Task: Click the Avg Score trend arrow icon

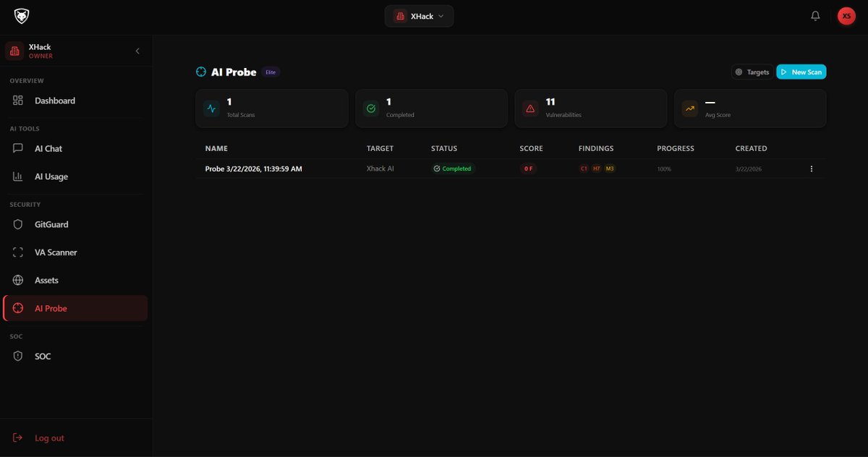Action: coord(690,108)
